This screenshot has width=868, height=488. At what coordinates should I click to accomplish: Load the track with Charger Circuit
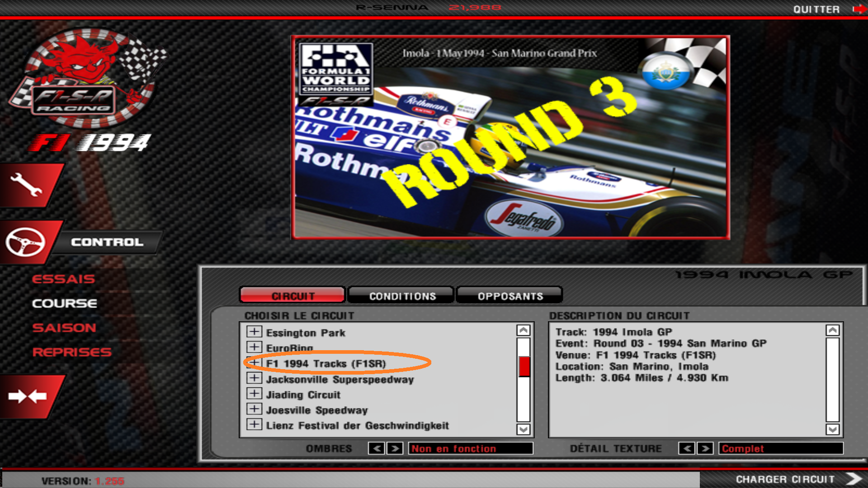(x=785, y=479)
